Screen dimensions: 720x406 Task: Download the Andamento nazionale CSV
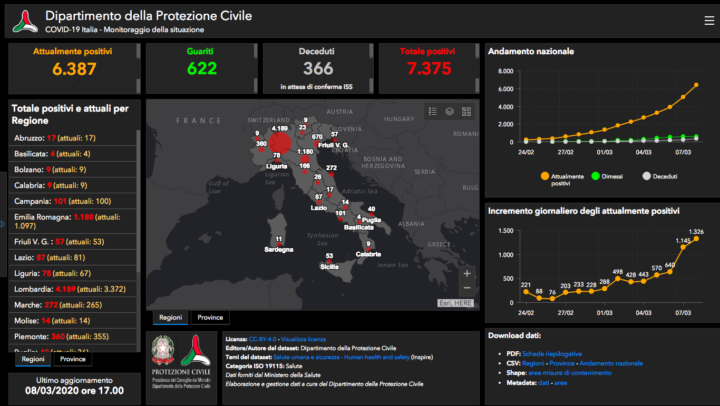[611, 363]
